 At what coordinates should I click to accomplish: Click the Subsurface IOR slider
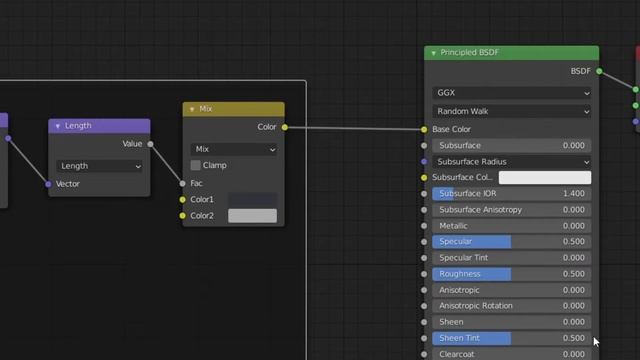tap(511, 194)
